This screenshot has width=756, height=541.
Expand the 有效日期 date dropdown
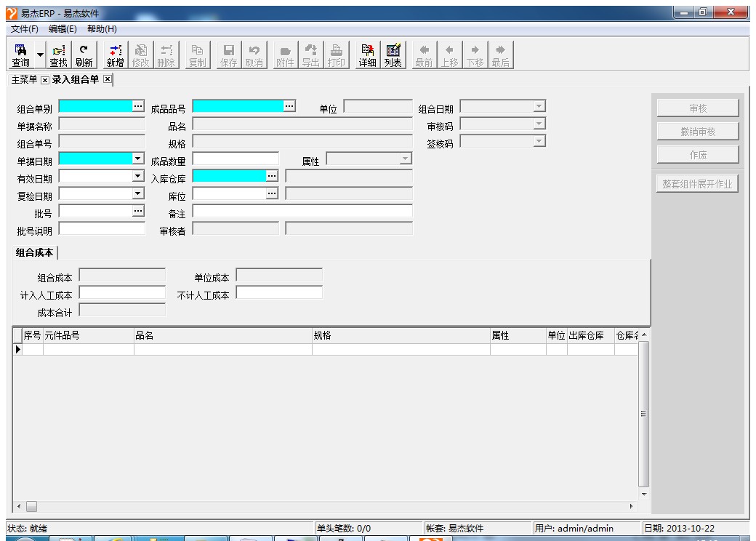click(138, 176)
